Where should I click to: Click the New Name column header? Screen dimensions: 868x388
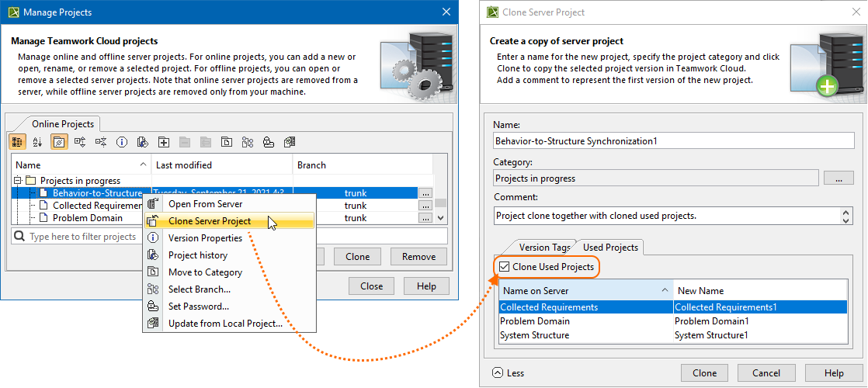pyautogui.click(x=760, y=290)
